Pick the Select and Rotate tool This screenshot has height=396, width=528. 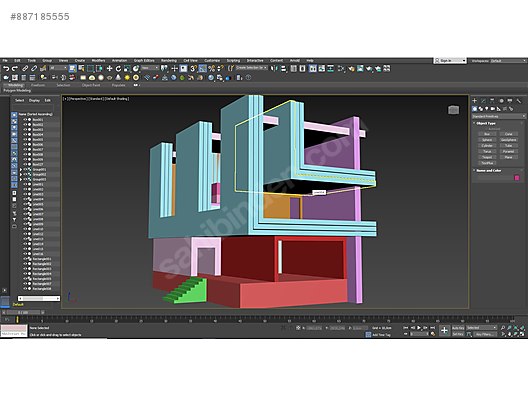coord(118,69)
